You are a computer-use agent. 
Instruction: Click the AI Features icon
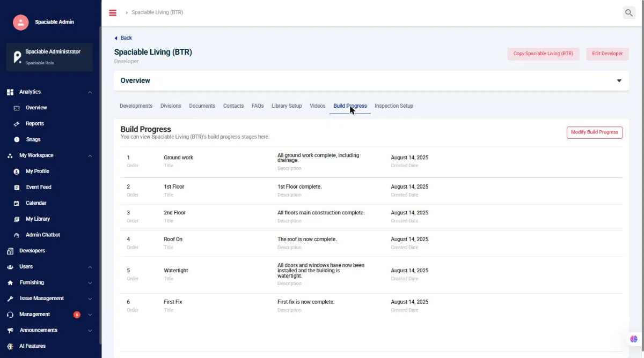point(10,346)
